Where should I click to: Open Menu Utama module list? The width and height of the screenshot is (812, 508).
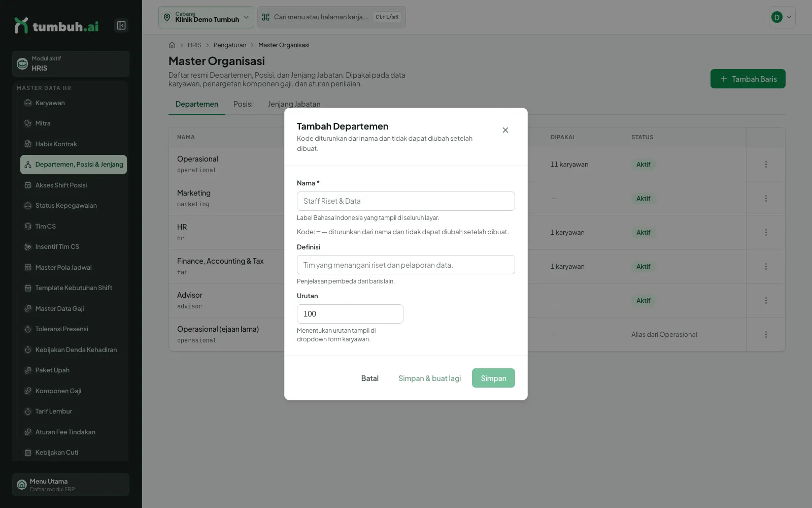point(71,485)
